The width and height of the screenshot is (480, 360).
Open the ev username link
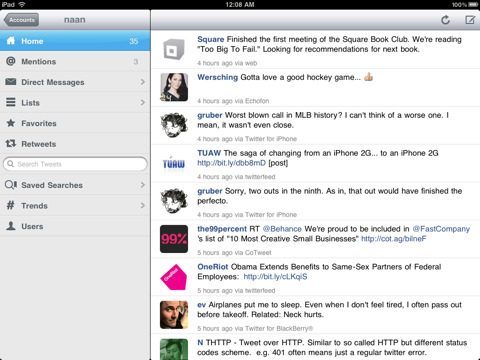click(201, 305)
